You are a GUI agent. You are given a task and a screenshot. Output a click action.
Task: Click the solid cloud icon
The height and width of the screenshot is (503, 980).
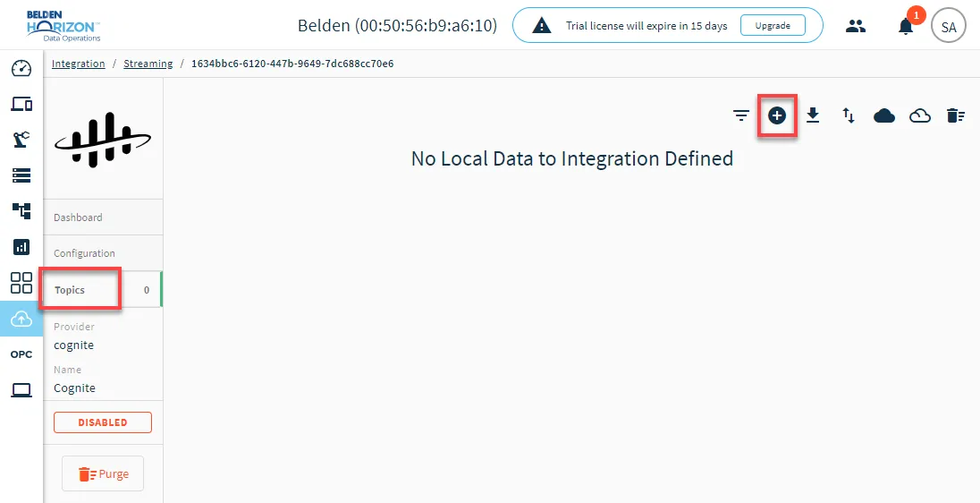883,115
